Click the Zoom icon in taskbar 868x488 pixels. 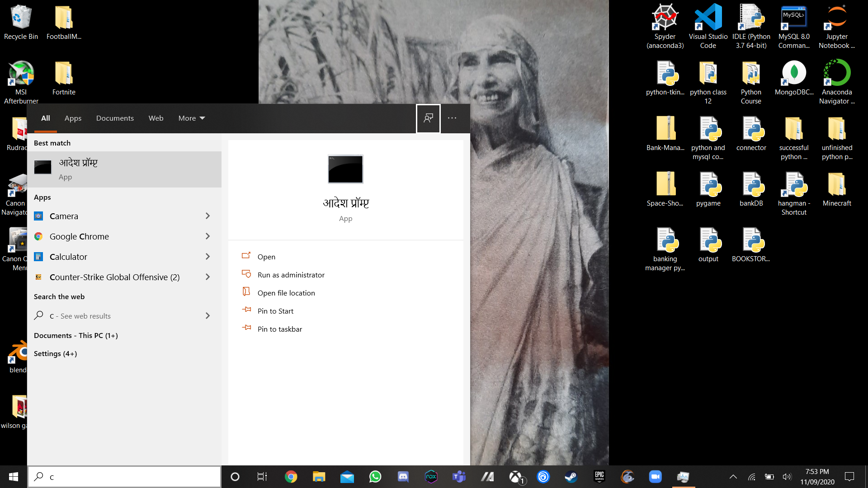click(655, 477)
